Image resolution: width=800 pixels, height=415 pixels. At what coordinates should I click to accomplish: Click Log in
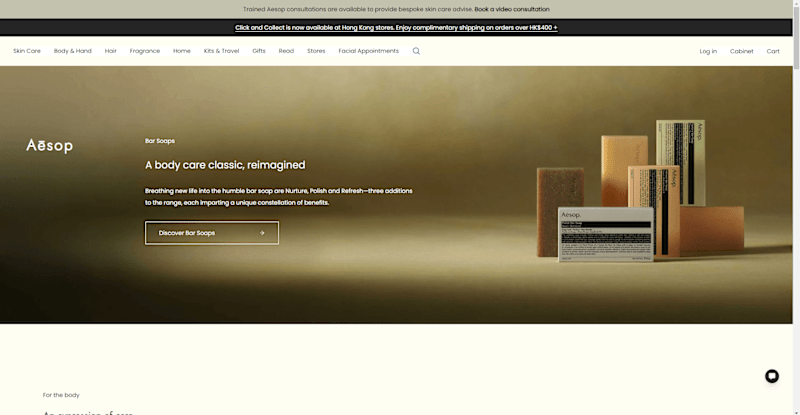(x=708, y=51)
